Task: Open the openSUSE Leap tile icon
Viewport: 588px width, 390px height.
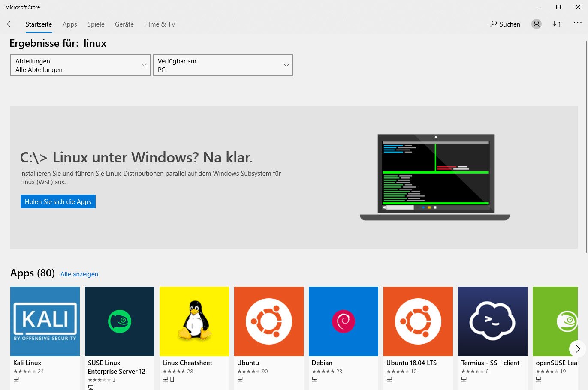Action: 555,321
